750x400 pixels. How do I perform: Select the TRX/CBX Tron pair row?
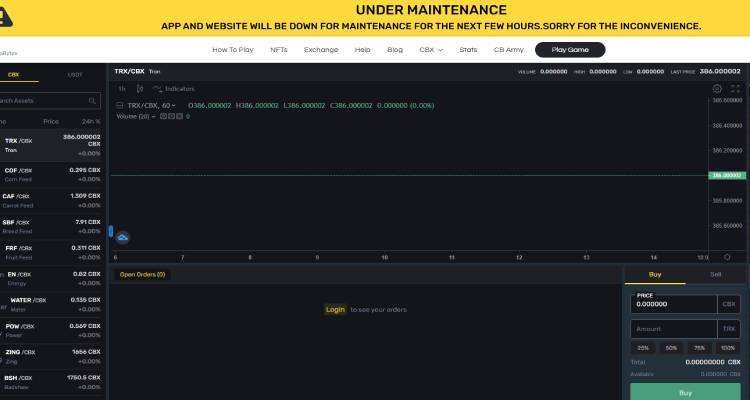pos(52,145)
